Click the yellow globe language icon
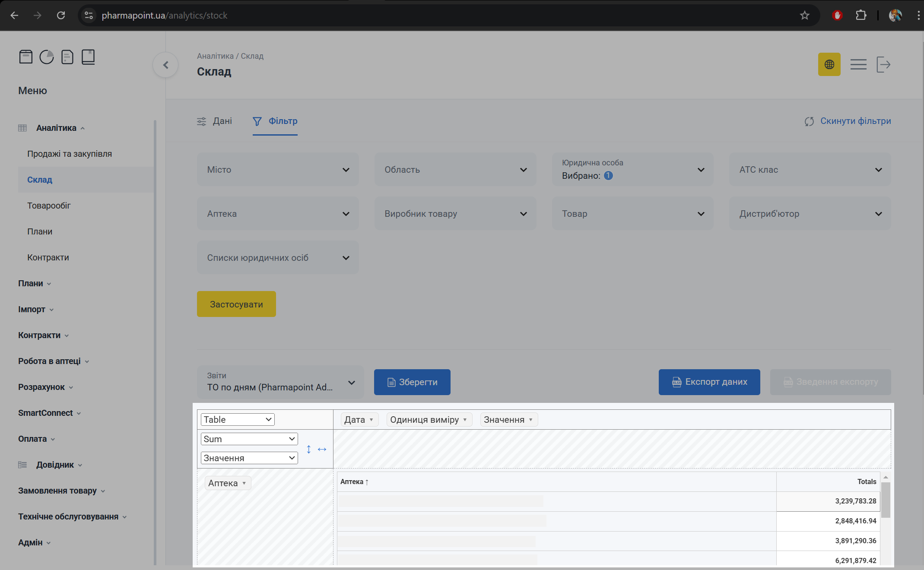 tap(829, 65)
